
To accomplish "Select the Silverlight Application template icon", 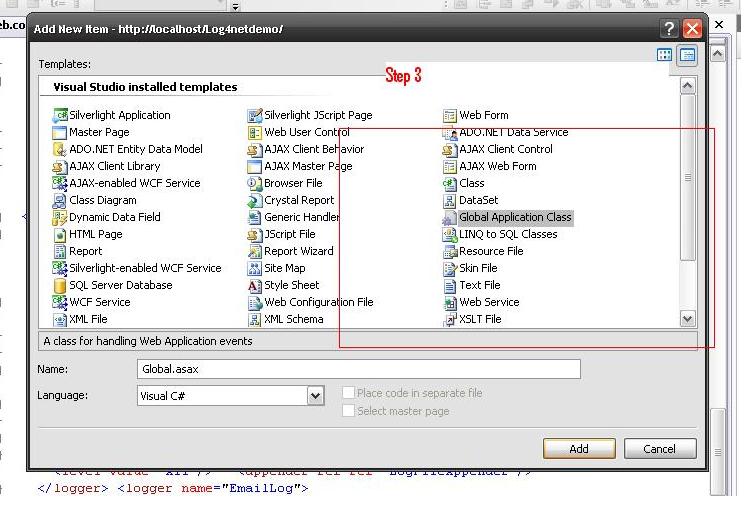I will (x=60, y=115).
